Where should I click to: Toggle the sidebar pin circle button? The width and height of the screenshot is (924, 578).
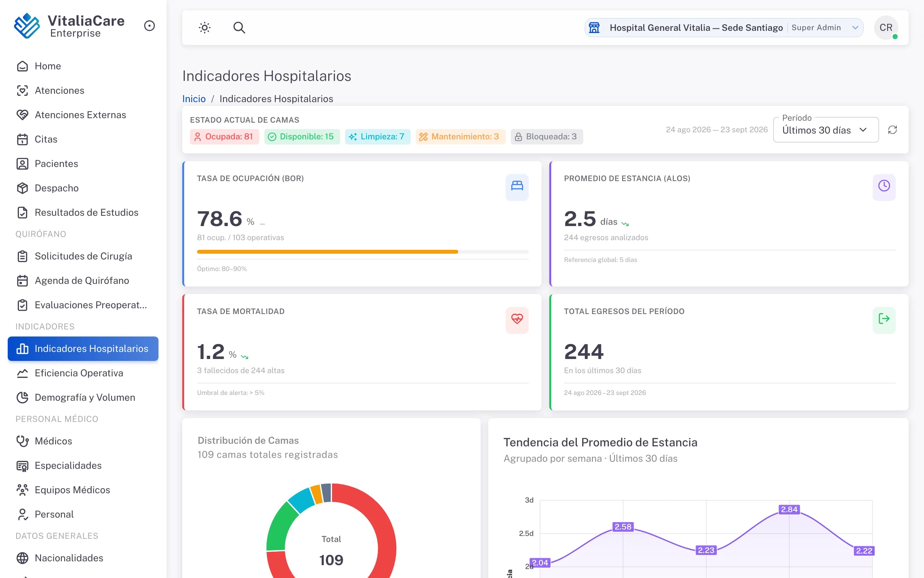pos(149,26)
